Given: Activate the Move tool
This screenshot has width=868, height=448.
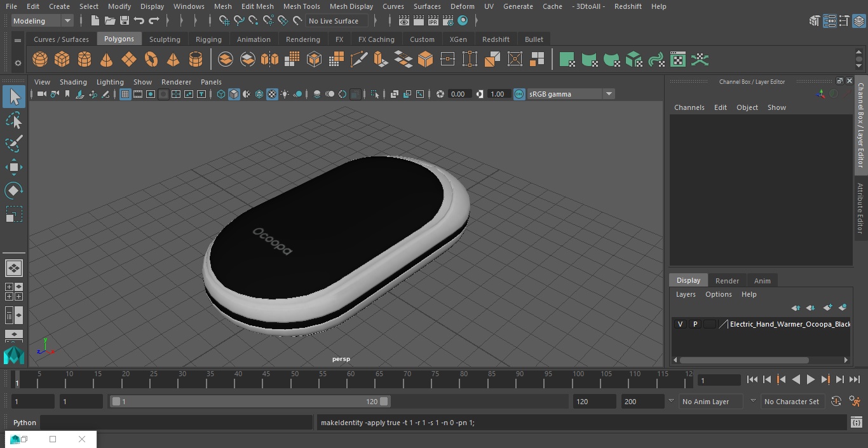Looking at the screenshot, I should pyautogui.click(x=13, y=168).
